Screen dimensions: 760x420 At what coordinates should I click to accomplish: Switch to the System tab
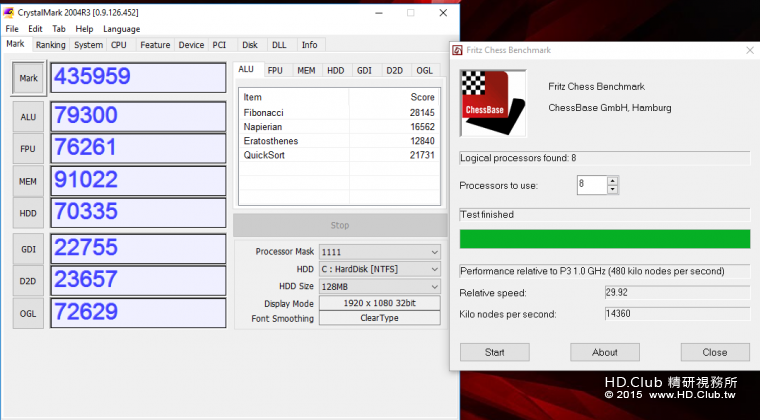[88, 45]
